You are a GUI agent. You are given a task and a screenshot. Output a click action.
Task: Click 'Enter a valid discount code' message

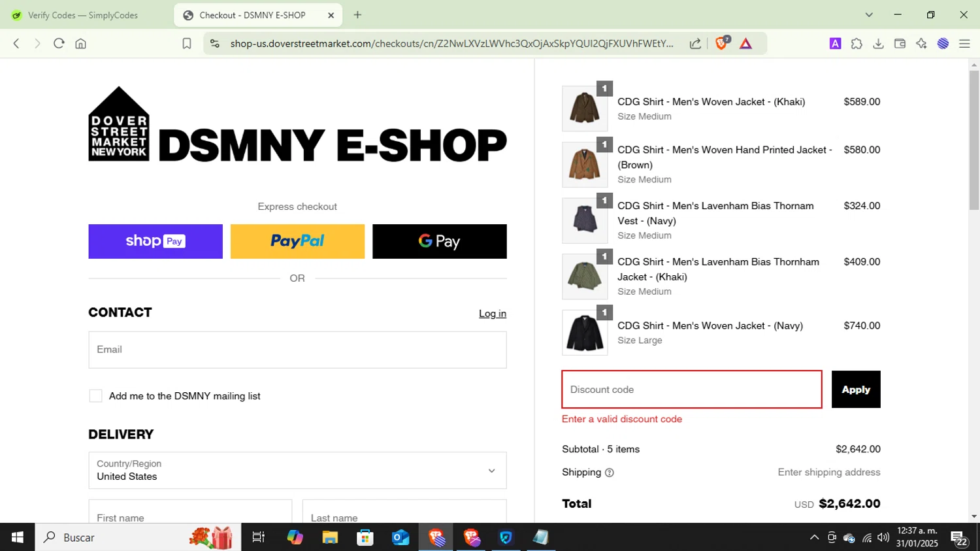622,419
